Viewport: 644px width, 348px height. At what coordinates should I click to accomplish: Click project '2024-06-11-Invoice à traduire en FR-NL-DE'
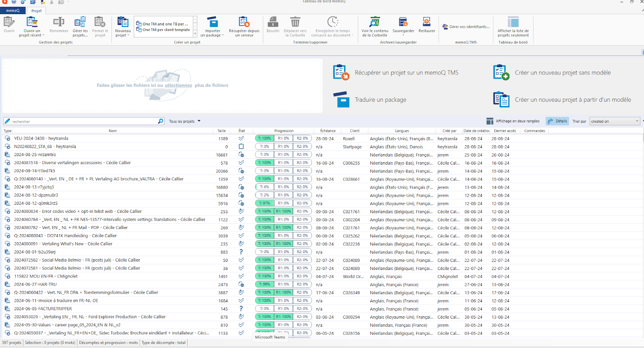[x=56, y=301]
